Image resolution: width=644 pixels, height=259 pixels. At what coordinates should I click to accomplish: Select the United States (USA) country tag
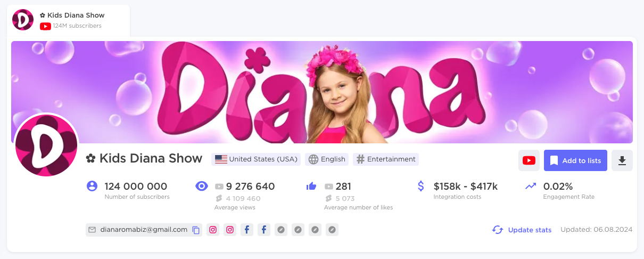coord(256,159)
